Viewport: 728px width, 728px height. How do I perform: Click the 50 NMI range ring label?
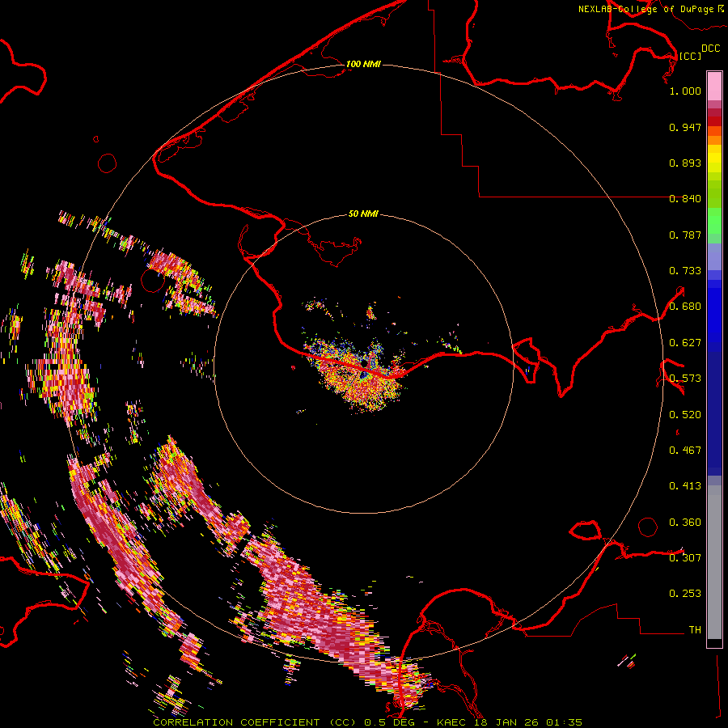point(363,214)
